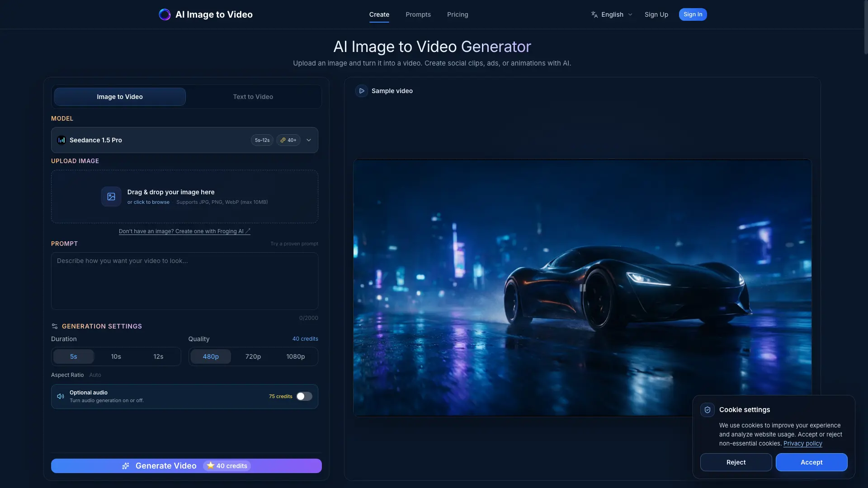Click the Sample video play icon
Image resolution: width=868 pixels, height=488 pixels.
click(362, 91)
